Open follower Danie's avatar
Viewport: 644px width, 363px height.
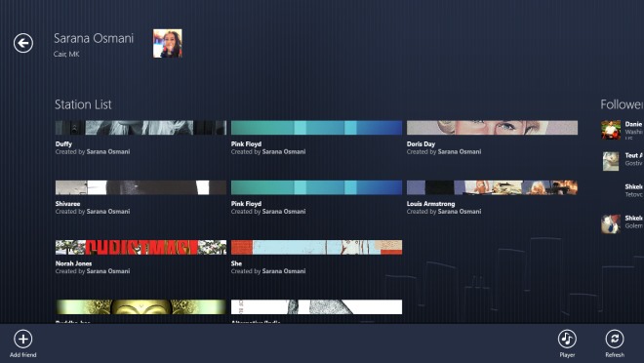coord(611,130)
